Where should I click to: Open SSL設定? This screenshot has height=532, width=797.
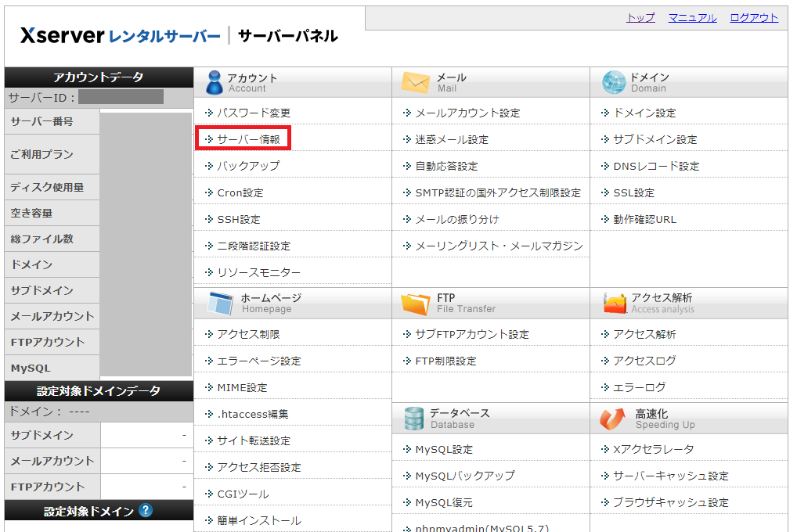point(634,192)
